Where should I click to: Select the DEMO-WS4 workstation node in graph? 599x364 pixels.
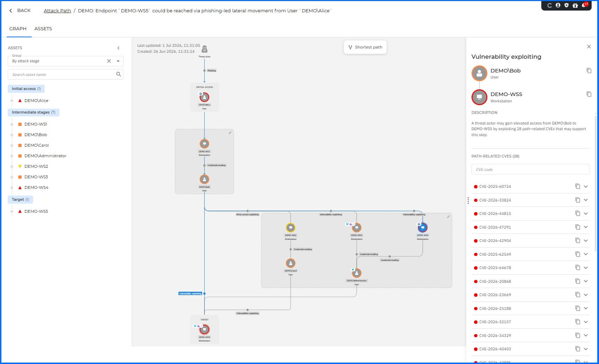click(x=423, y=228)
